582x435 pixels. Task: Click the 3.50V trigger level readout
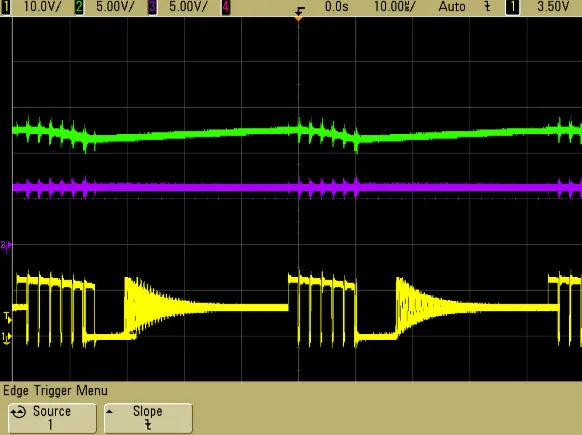pos(553,7)
